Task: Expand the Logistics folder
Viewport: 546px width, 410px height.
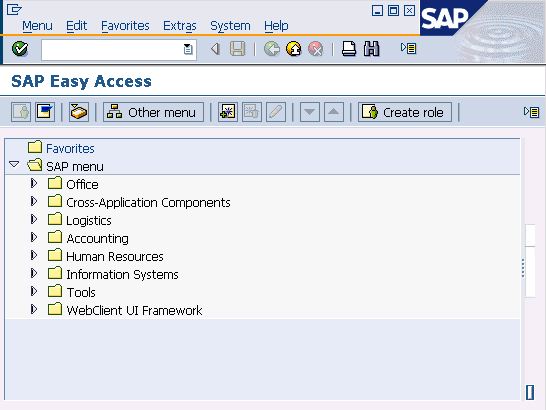Action: (x=34, y=219)
